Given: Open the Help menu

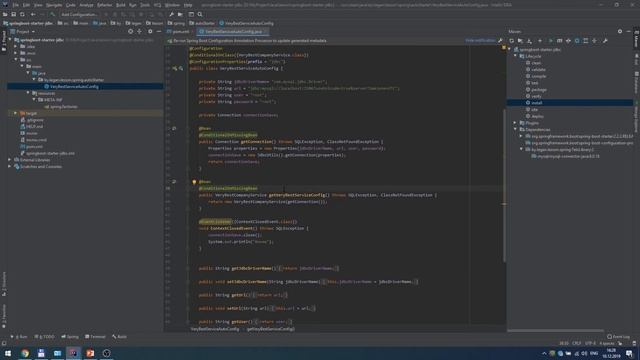Looking at the screenshot, I should coord(188,5).
